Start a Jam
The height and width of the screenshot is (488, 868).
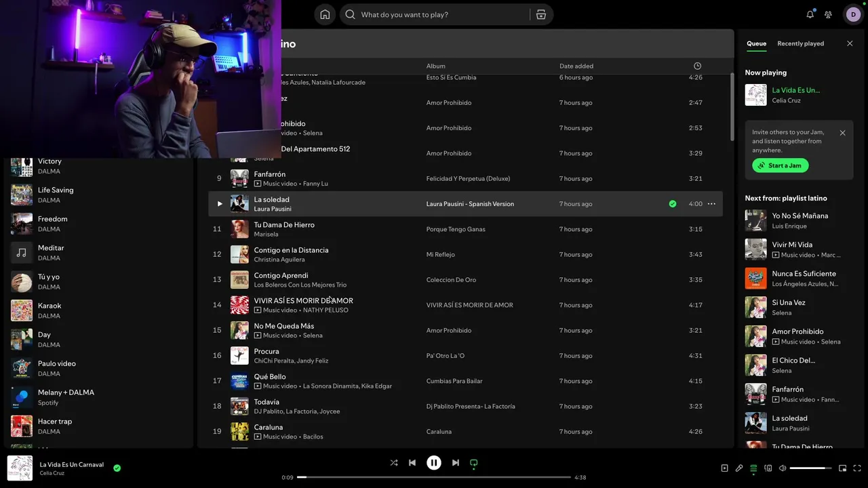pyautogui.click(x=781, y=165)
